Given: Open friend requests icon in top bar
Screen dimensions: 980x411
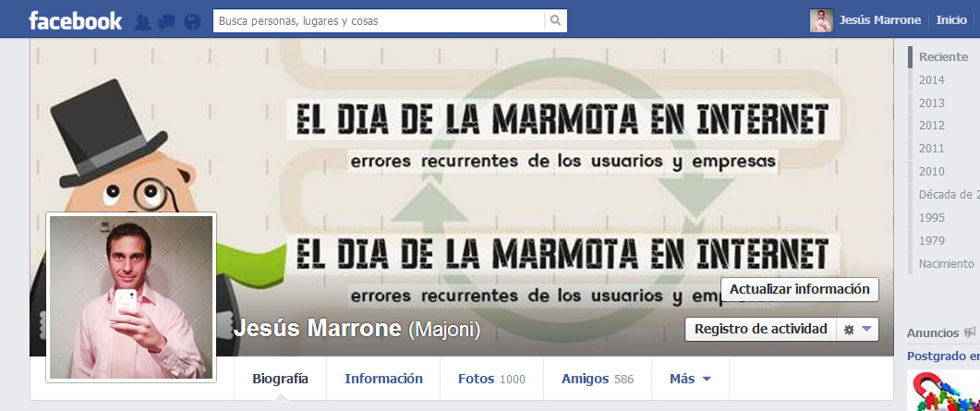Looking at the screenshot, I should tap(142, 22).
